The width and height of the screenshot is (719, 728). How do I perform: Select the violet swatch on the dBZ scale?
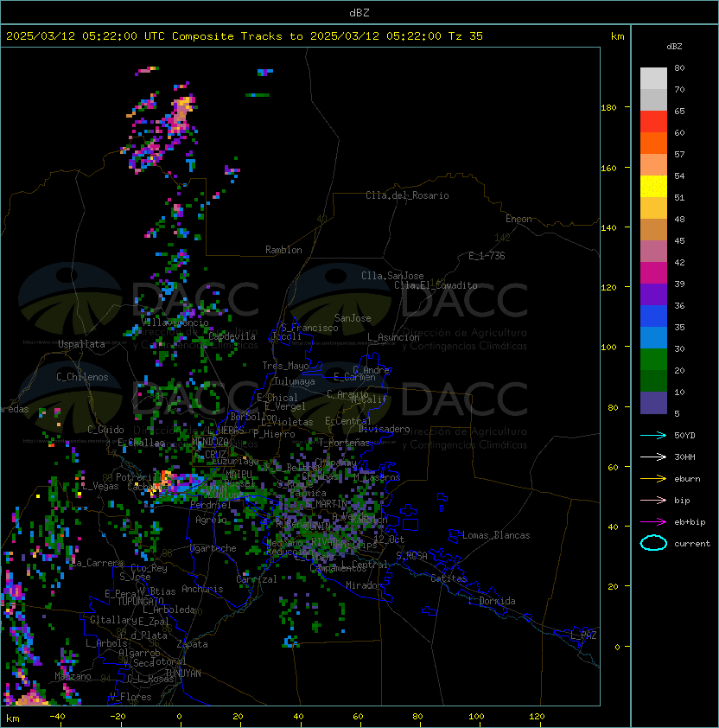tap(653, 295)
